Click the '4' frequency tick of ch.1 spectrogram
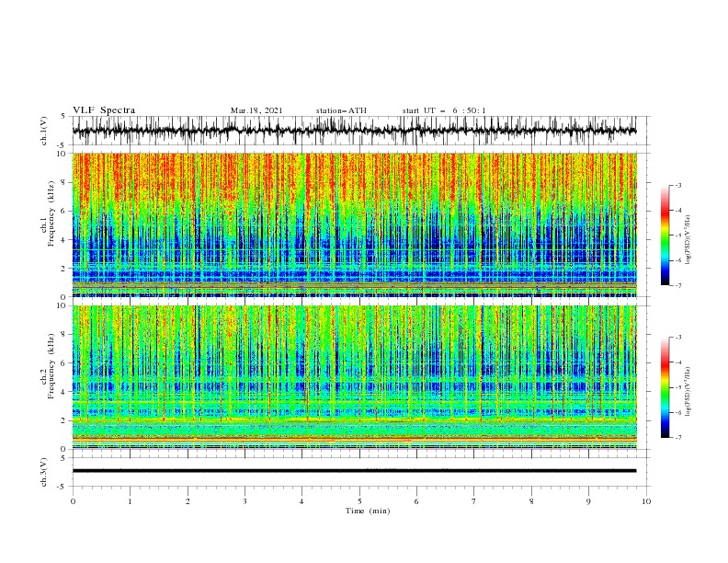This screenshot has height=563, width=728. (x=63, y=240)
